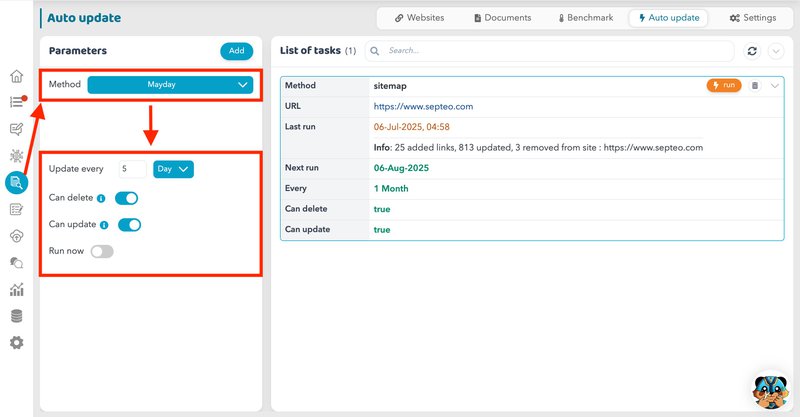Screen dimensions: 800x417
Task: Switch to the Websites tab
Action: [419, 18]
